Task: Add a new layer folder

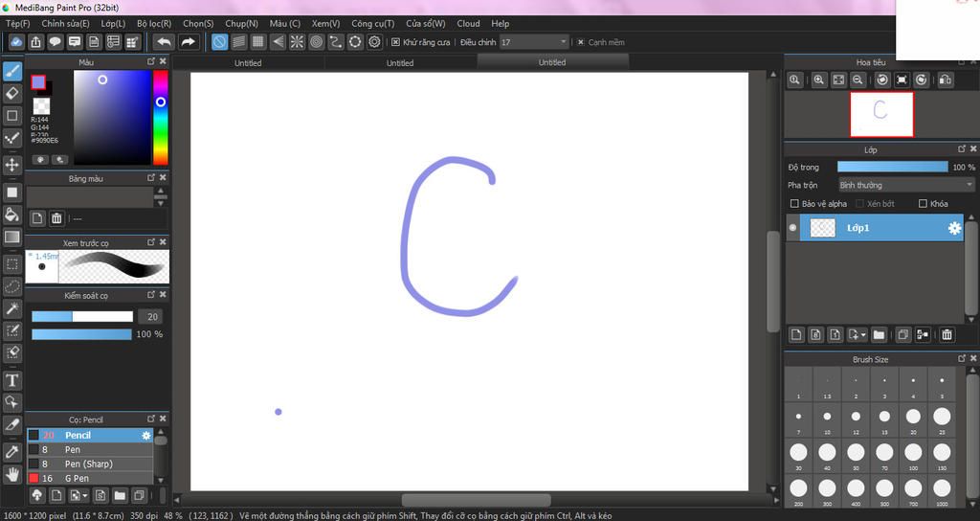Action: coord(879,334)
